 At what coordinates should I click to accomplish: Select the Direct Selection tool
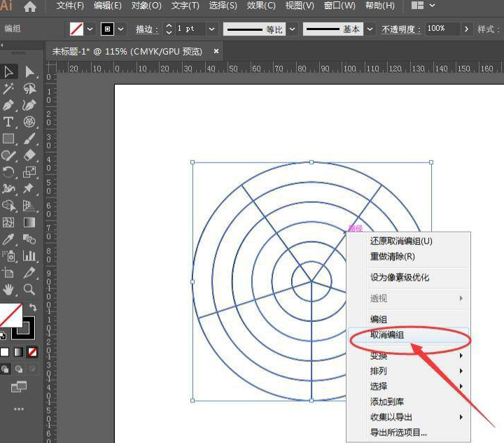(29, 71)
